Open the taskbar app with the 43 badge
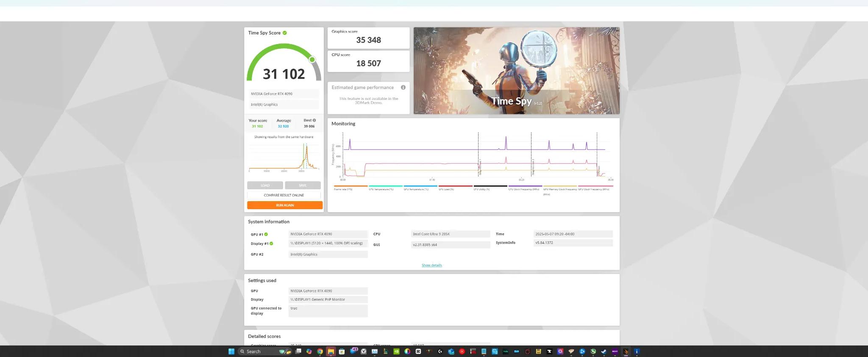Viewport: 868px width, 357px height. tap(353, 351)
